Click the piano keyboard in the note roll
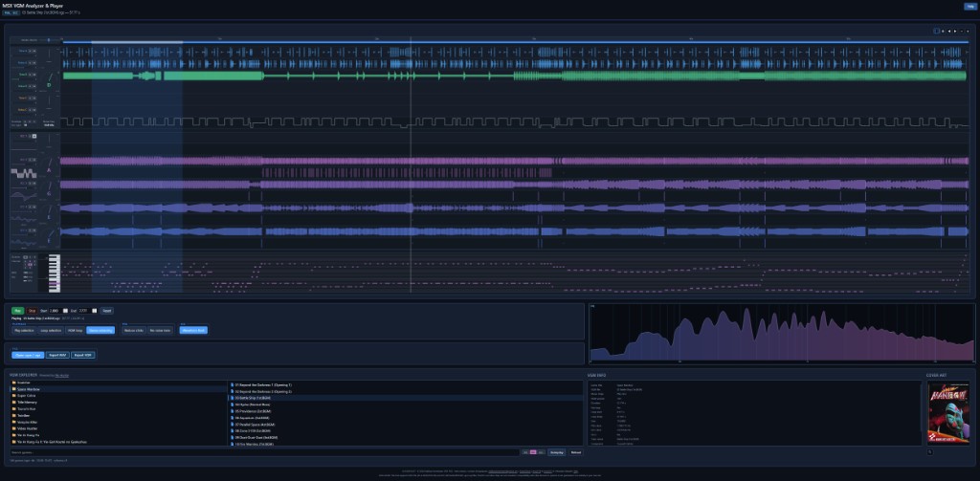This screenshot has width=980, height=481. pyautogui.click(x=55, y=273)
